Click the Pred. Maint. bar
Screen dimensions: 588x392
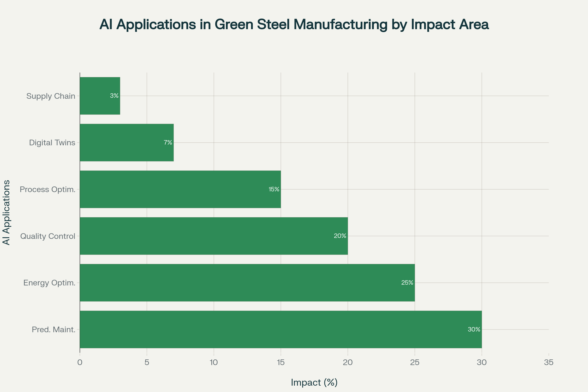tap(281, 330)
